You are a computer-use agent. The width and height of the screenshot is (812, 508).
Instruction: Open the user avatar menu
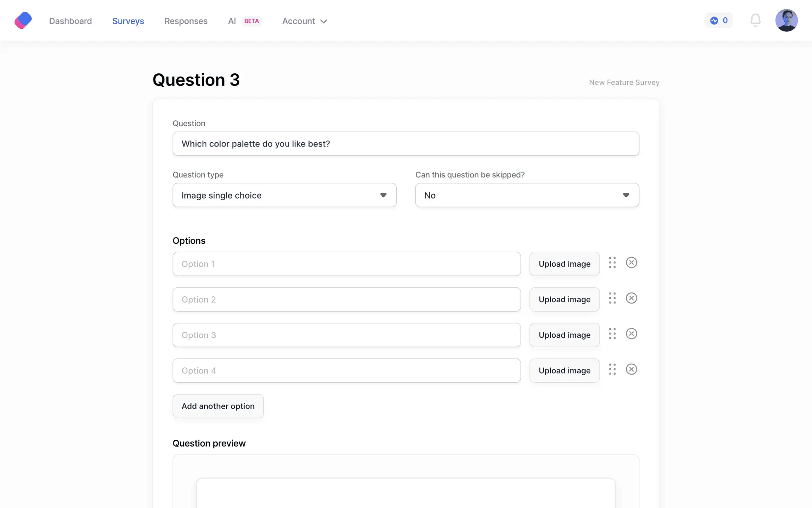[x=786, y=20]
